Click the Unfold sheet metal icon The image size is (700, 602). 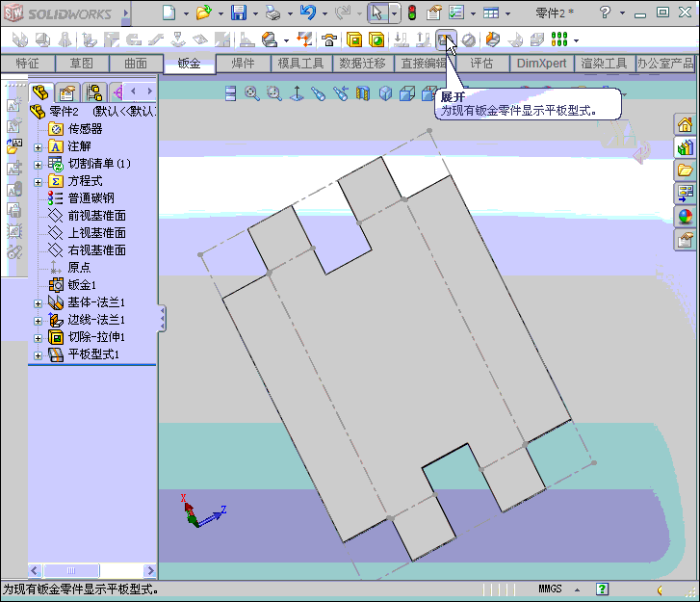point(401,39)
